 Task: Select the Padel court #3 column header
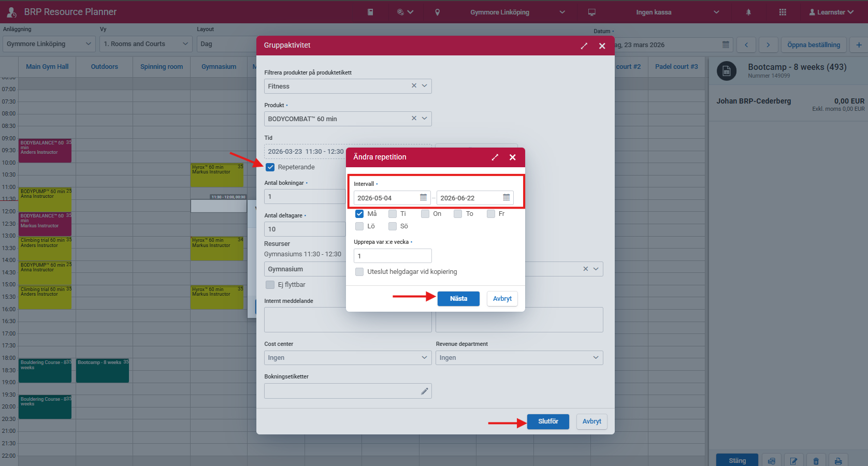676,67
